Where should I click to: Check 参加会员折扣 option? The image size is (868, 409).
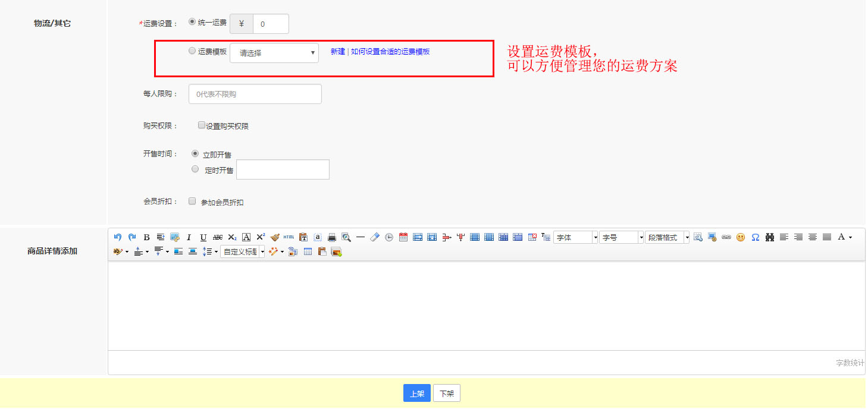[x=192, y=201]
